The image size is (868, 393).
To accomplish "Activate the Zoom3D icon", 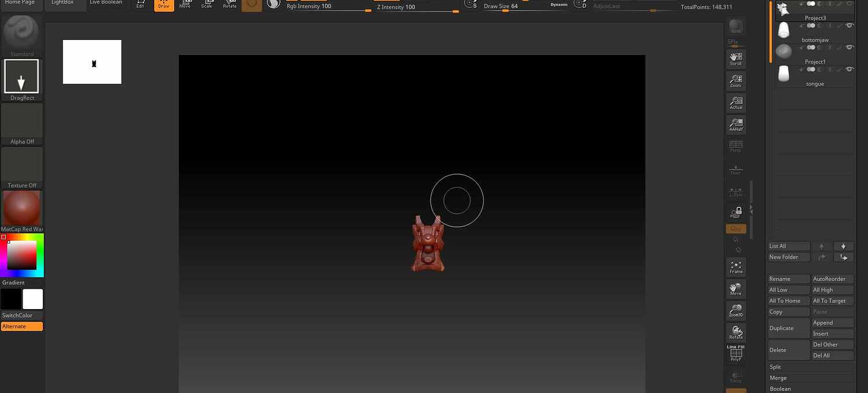I will pyautogui.click(x=735, y=310).
